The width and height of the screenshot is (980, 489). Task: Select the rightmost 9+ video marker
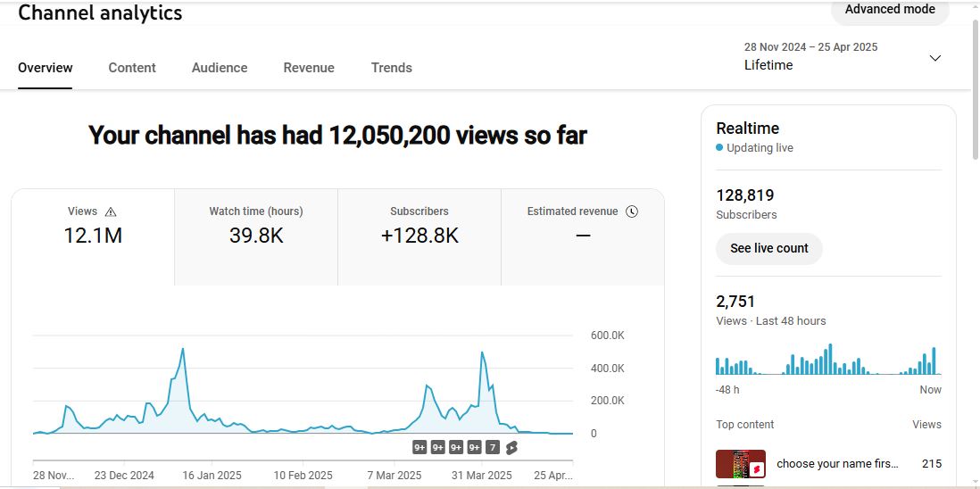click(474, 448)
